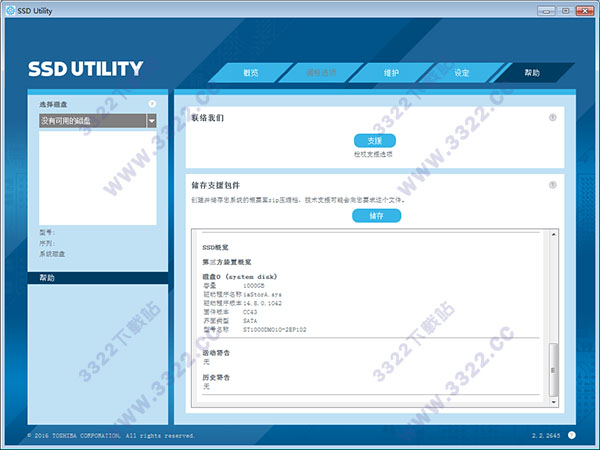Click the round help icon near version 2.2.2645
Image resolution: width=600 pixels, height=450 pixels.
572,435
